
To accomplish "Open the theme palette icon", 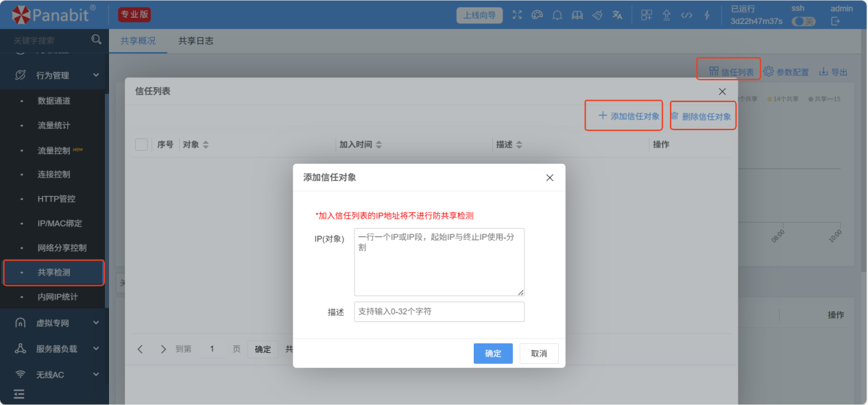I will [x=538, y=15].
